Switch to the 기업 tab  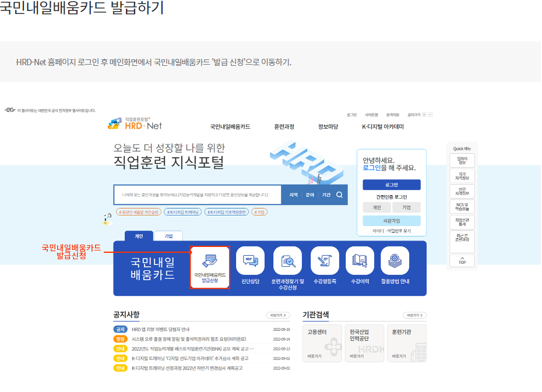pyautogui.click(x=168, y=236)
